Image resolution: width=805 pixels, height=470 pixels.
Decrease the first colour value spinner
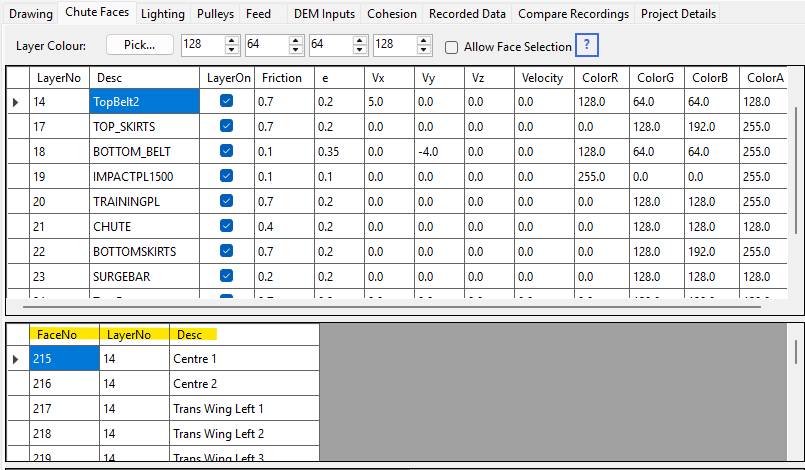pos(232,50)
